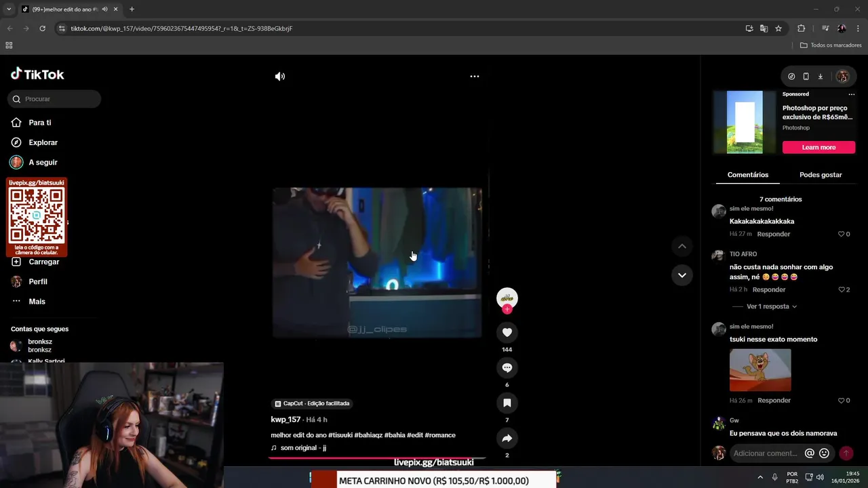Open the sponsored ad's three-dot menu

click(x=852, y=94)
